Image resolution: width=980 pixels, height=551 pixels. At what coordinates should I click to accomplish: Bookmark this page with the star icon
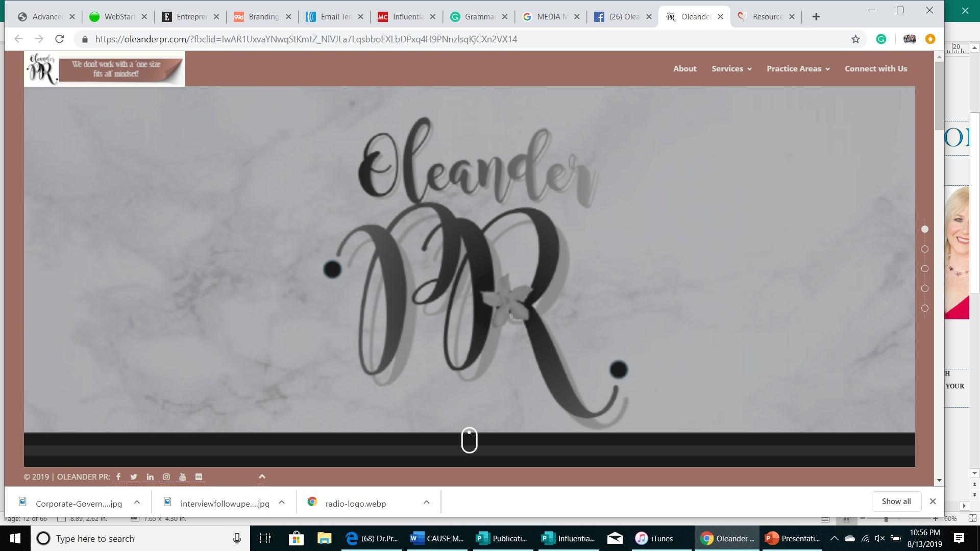[855, 39]
